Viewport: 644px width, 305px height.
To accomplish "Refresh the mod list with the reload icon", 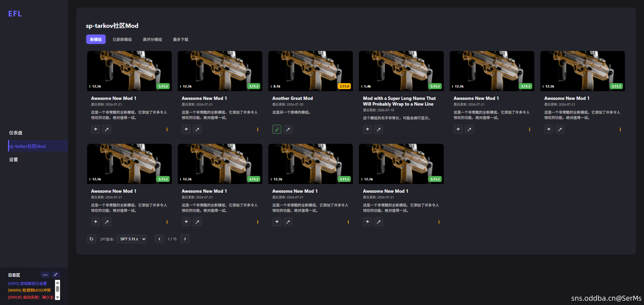I will click(92, 239).
